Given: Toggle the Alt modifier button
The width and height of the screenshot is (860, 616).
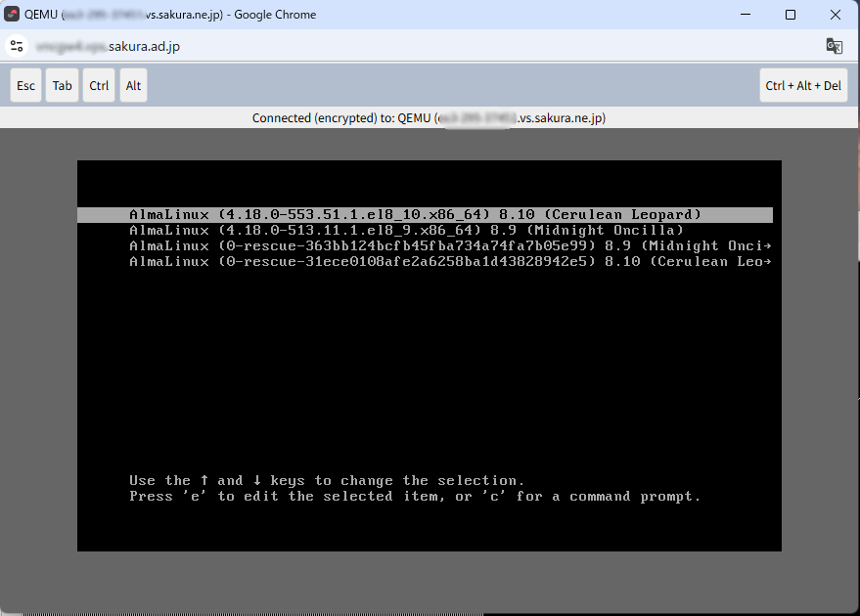Looking at the screenshot, I should (133, 85).
